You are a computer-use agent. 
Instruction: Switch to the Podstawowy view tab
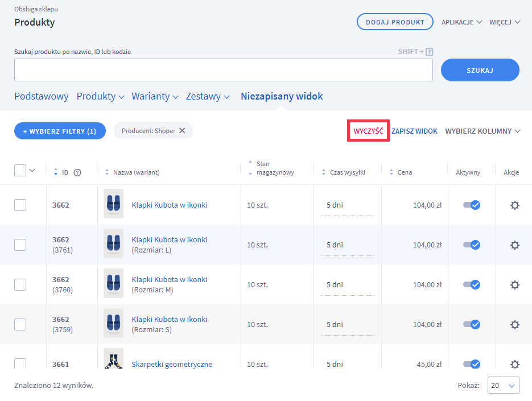(x=42, y=96)
